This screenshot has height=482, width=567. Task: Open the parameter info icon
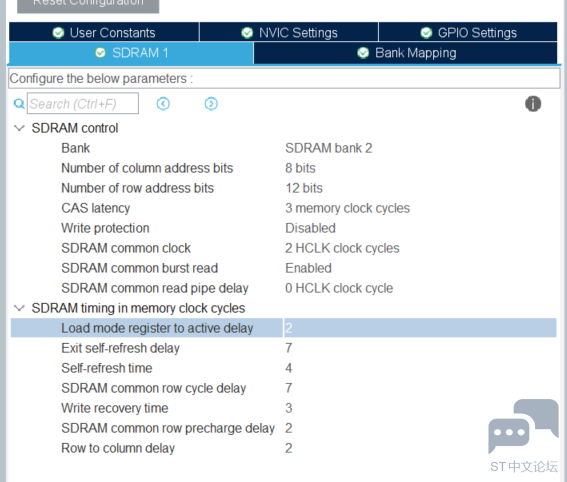click(x=533, y=104)
